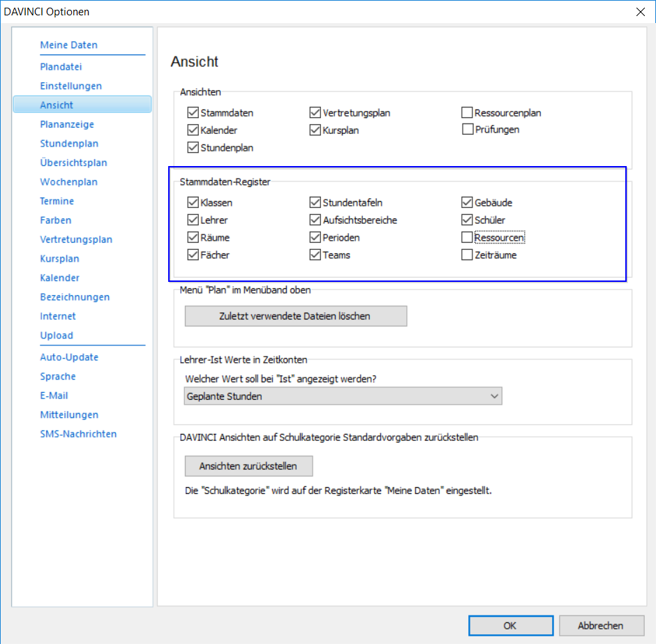Open Upload options page
This screenshot has width=656, height=644.
[57, 336]
